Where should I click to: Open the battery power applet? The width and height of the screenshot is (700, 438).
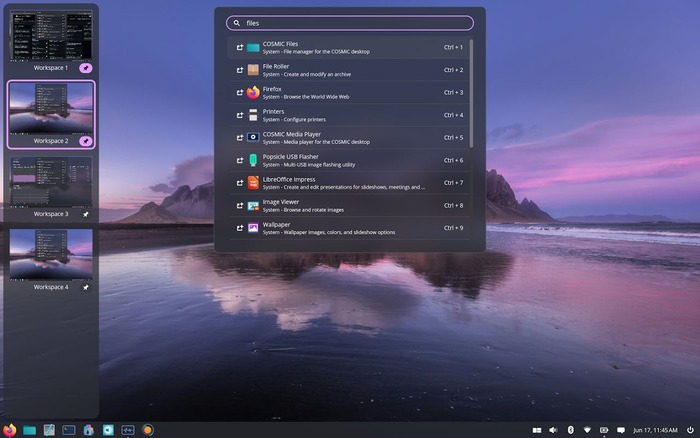tap(604, 430)
